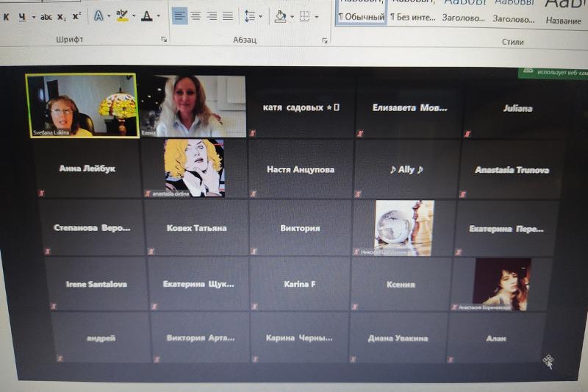The image size is (588, 392).
Task: Expand the Шрифт dialog launcher
Action: [164, 40]
